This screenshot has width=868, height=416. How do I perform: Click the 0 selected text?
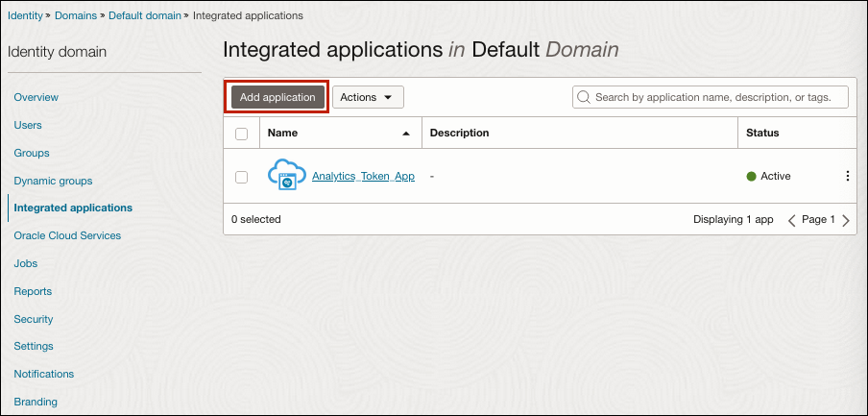[255, 219]
